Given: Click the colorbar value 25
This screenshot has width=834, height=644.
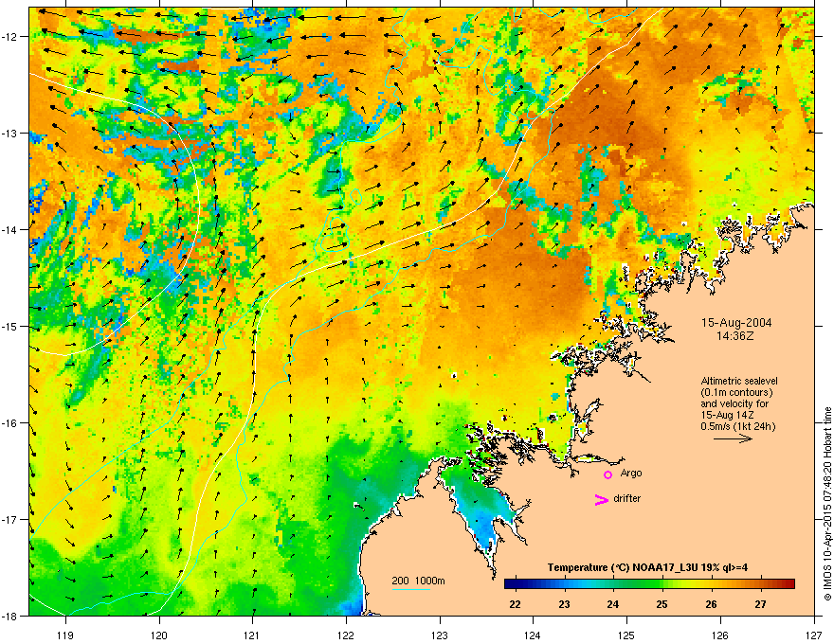Looking at the screenshot, I should [662, 604].
